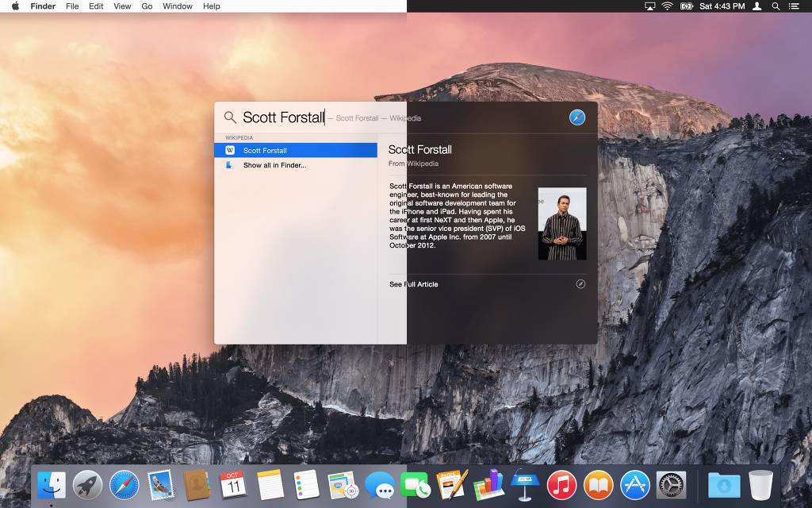Screen dimensions: 812x508
Task: Open the battery status menu
Action: (x=687, y=6)
